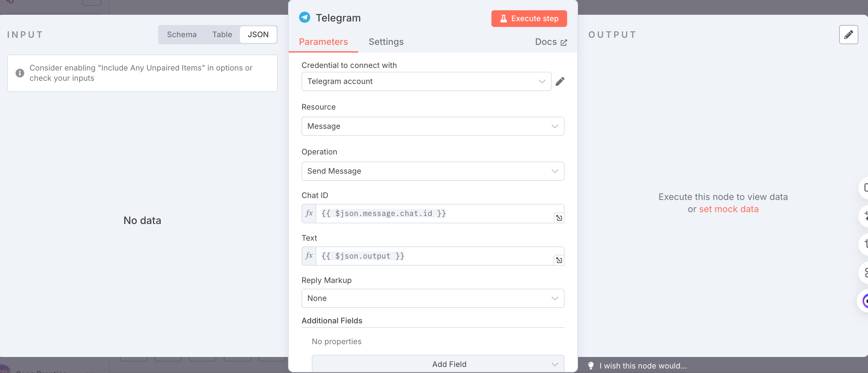This screenshot has width=868, height=373.
Task: Edit the Telegram credential with pencil icon
Action: pos(560,81)
